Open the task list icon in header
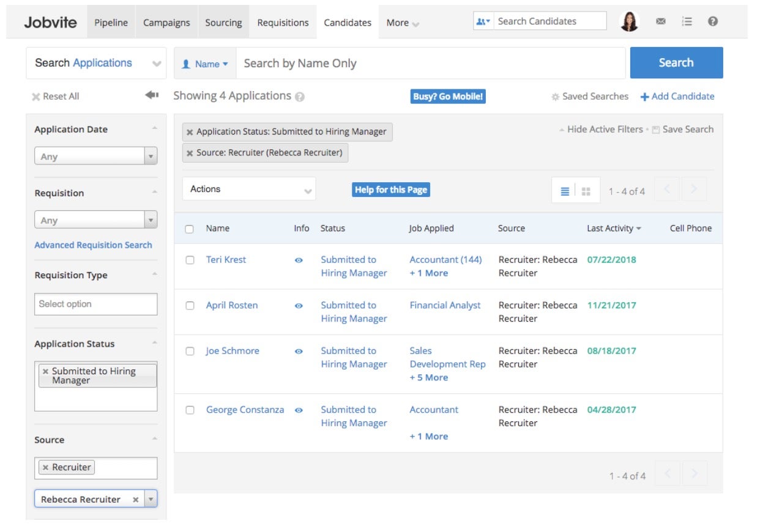The height and width of the screenshot is (532, 760). coord(687,21)
